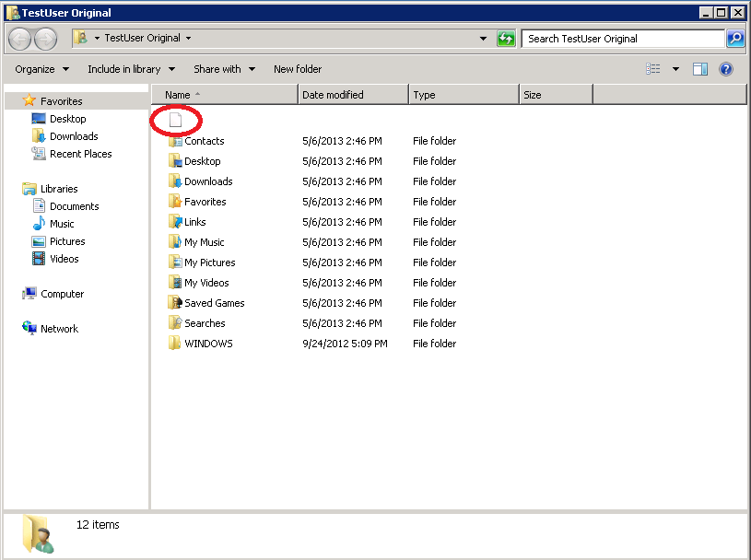Select the Searches folder icon
The image size is (751, 560).
(176, 323)
